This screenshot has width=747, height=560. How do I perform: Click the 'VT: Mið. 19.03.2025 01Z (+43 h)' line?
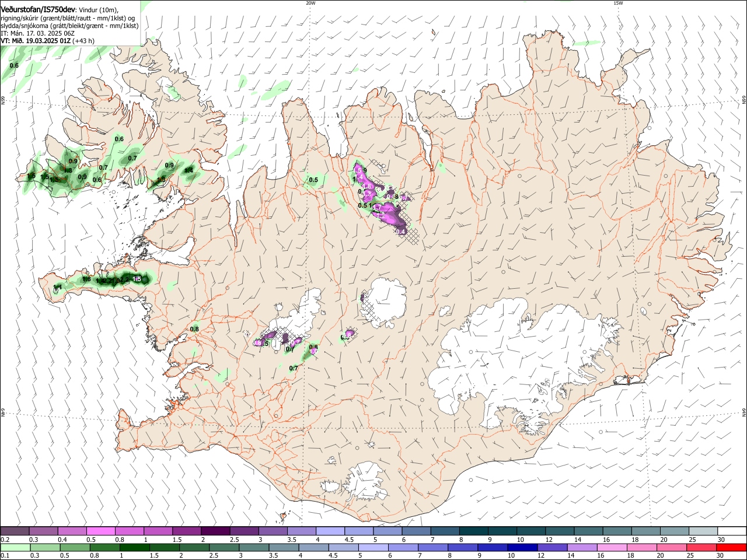[48, 41]
